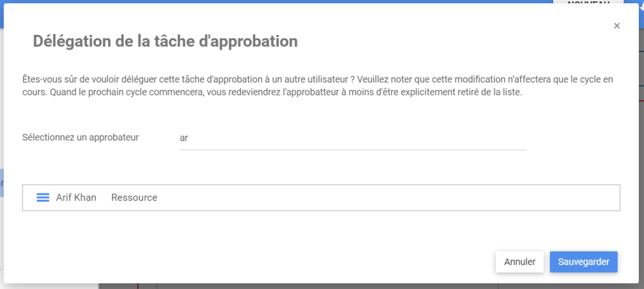Click the dimmed backdrop below the dialog
The width and height of the screenshot is (644, 289).
pos(322,286)
